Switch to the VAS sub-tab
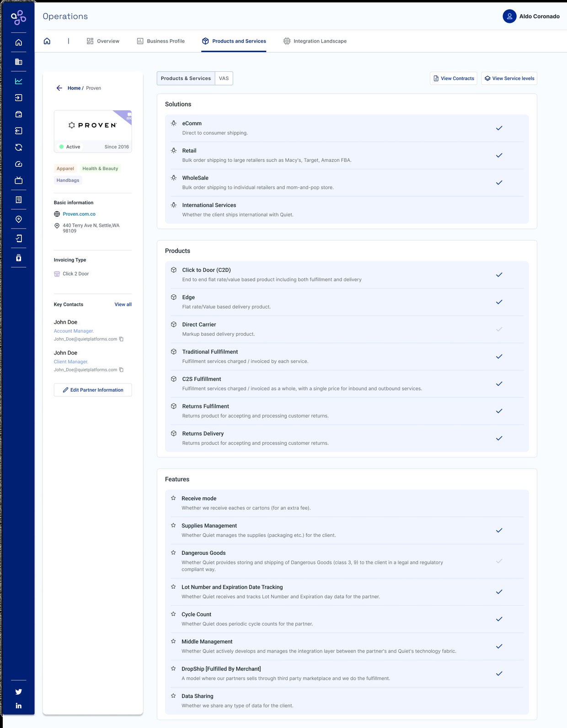The width and height of the screenshot is (567, 728). coord(224,79)
